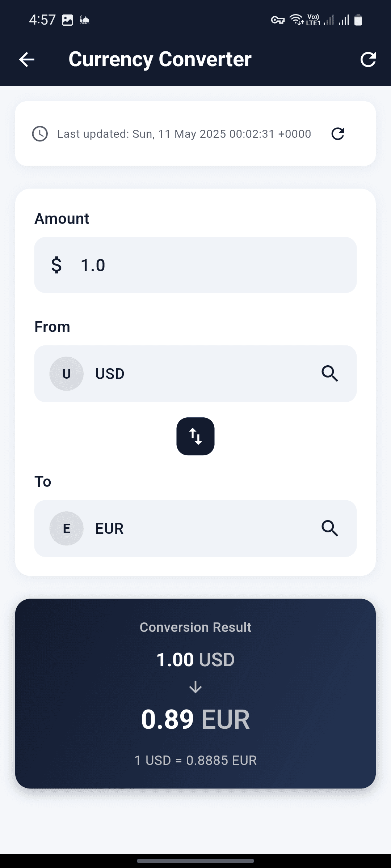
Task: Tap the 0.89 EUR conversion result
Action: point(195,720)
